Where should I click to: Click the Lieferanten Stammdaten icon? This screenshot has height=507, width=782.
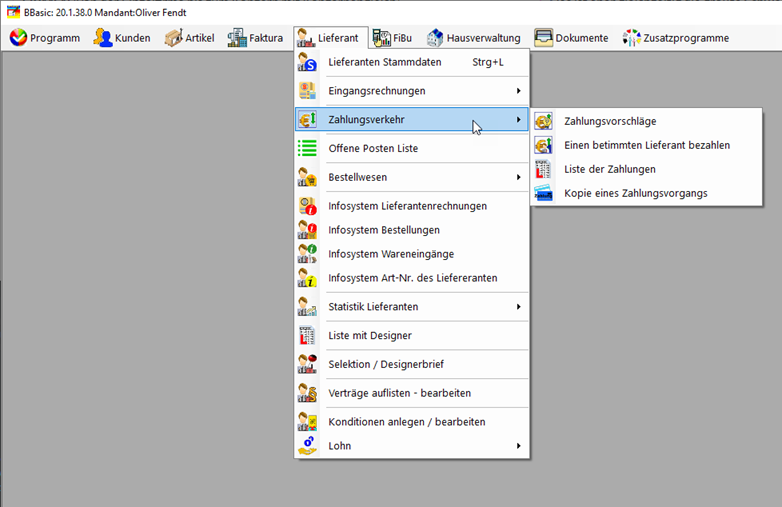(x=307, y=62)
